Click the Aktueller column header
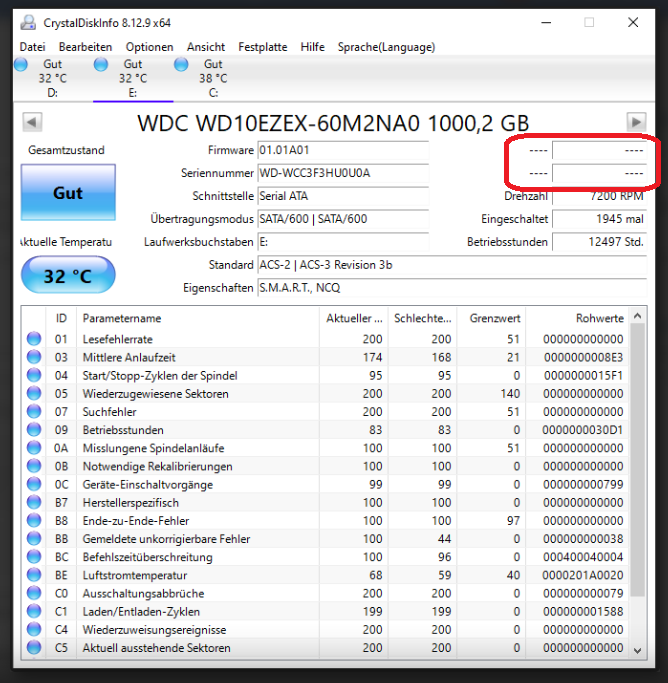 point(354,318)
